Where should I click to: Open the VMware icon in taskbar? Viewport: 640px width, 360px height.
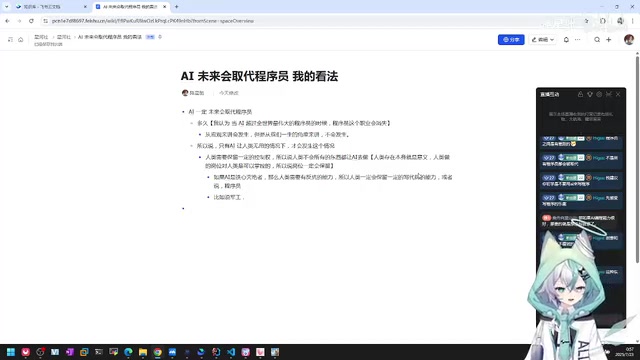(x=84, y=352)
